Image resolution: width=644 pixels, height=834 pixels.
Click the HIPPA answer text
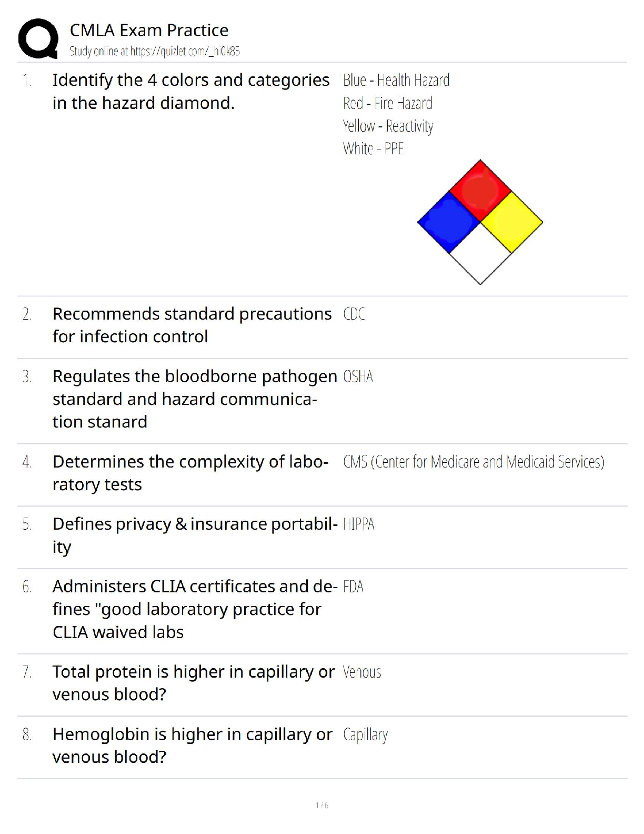click(358, 524)
